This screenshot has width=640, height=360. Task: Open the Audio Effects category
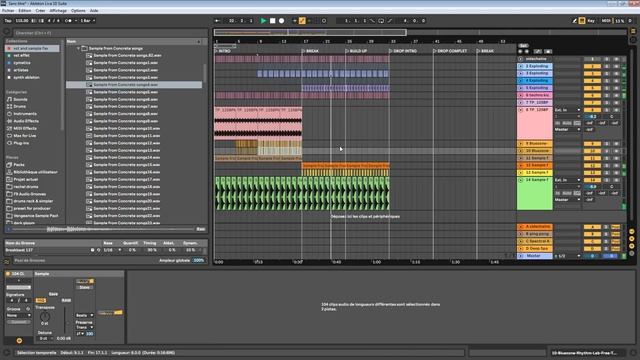[26, 121]
